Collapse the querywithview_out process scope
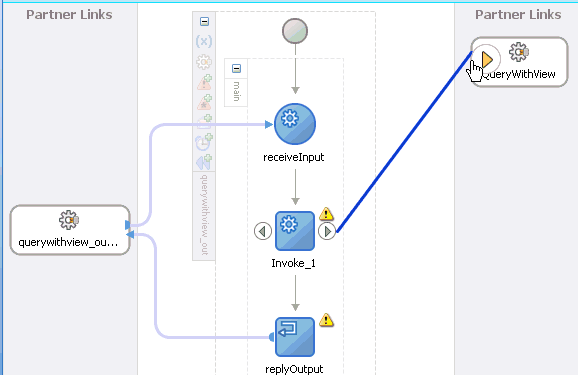Image resolution: width=578 pixels, height=375 pixels. (x=205, y=21)
